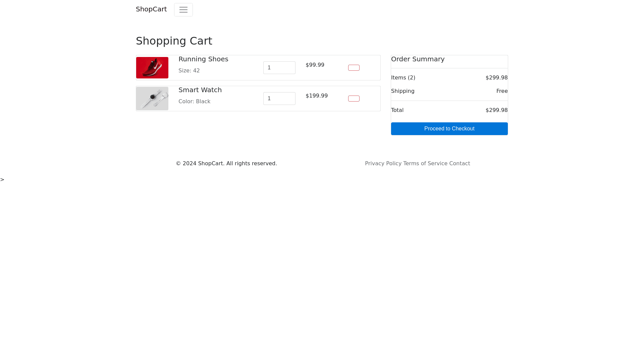The height and width of the screenshot is (362, 644).
Task: Focus the Smart Watch quantity field
Action: pos(279,99)
